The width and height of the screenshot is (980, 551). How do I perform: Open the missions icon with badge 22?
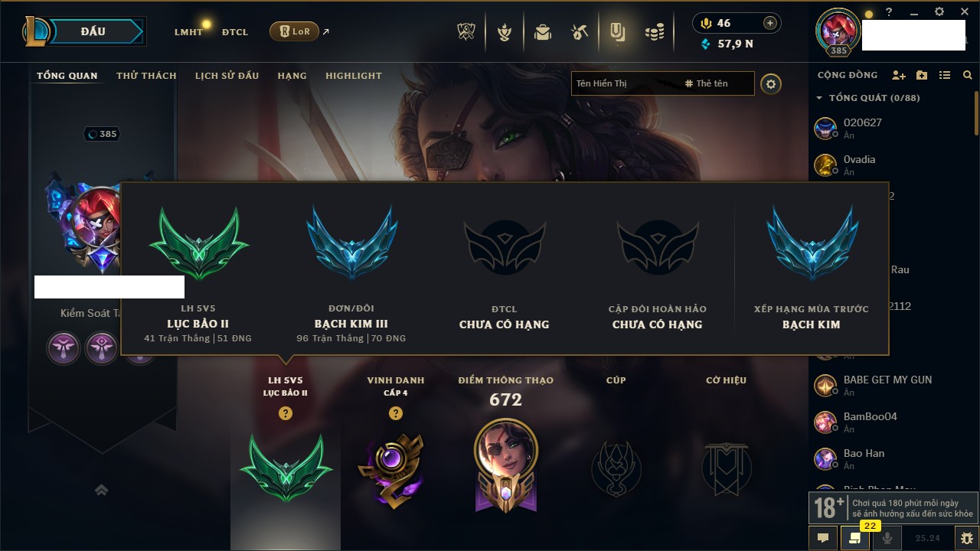coord(855,537)
